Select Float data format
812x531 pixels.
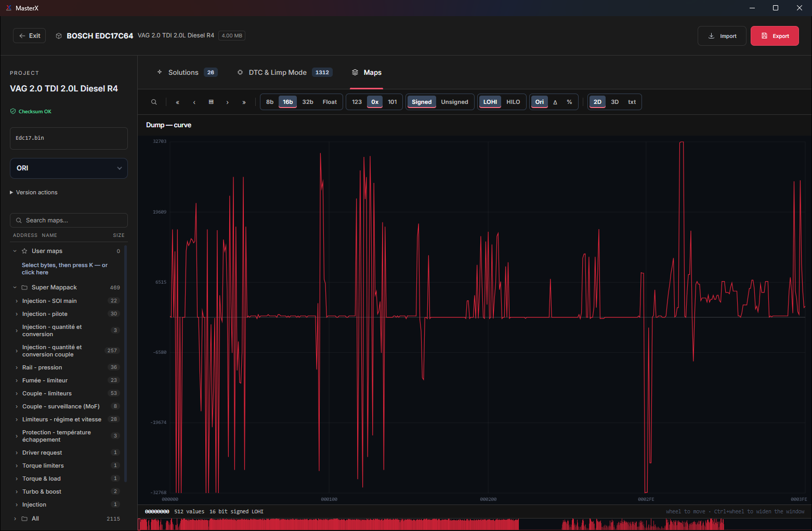coord(330,102)
